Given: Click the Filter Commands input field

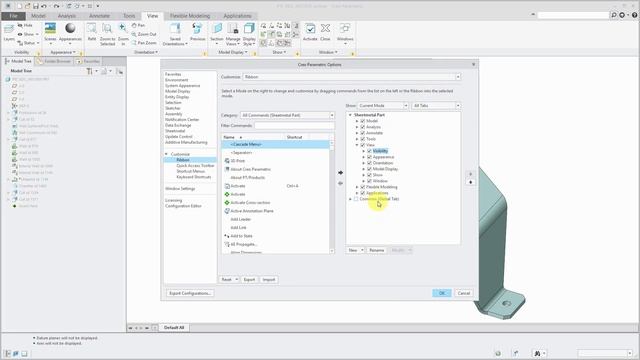Looking at the screenshot, I should coord(294,126).
